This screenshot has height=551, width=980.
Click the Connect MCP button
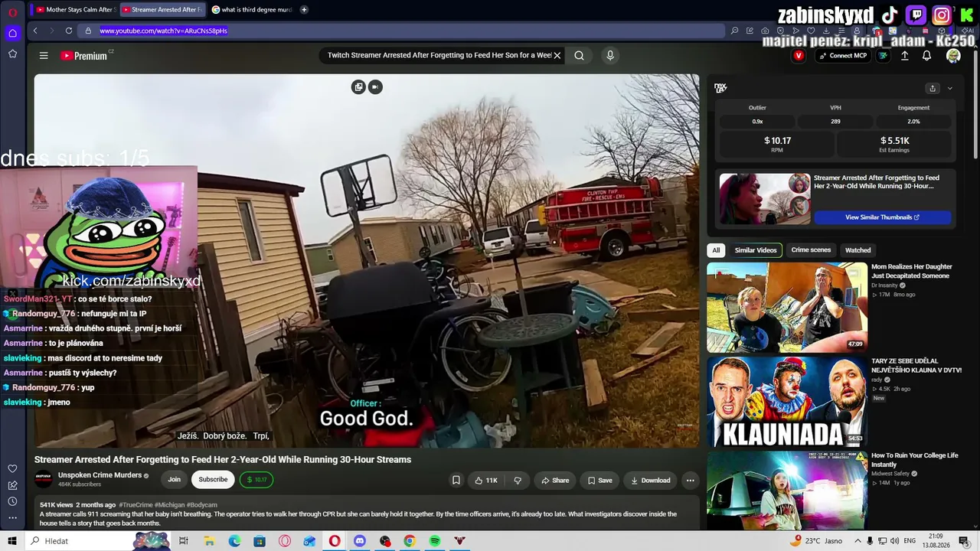842,56
